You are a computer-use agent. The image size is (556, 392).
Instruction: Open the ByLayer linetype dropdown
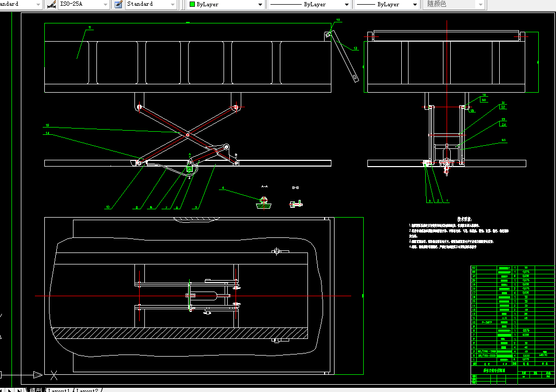pos(309,4)
